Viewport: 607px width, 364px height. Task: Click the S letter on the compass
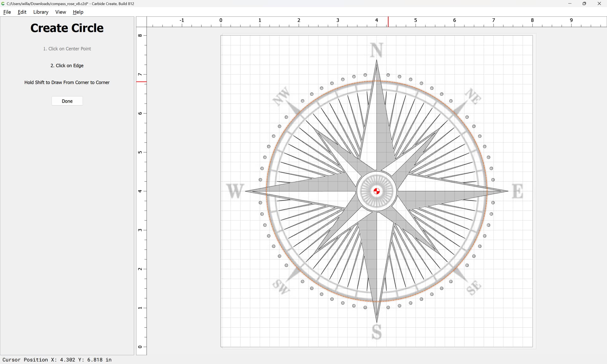377,332
